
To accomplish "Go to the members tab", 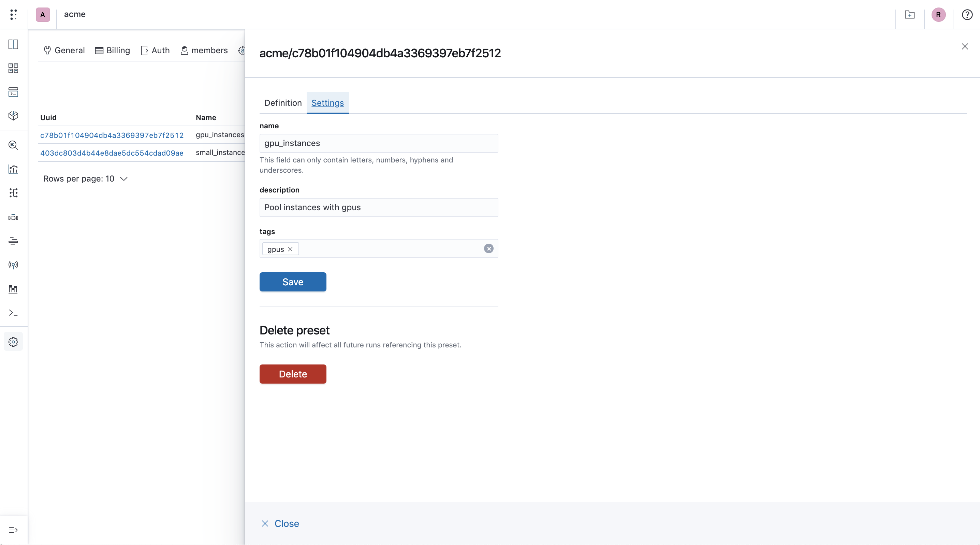I will coord(204,50).
